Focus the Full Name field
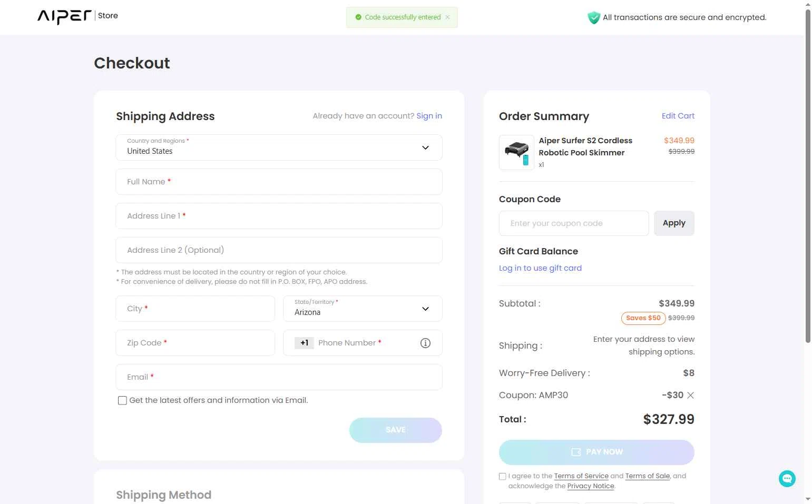The image size is (812, 504). [279, 182]
